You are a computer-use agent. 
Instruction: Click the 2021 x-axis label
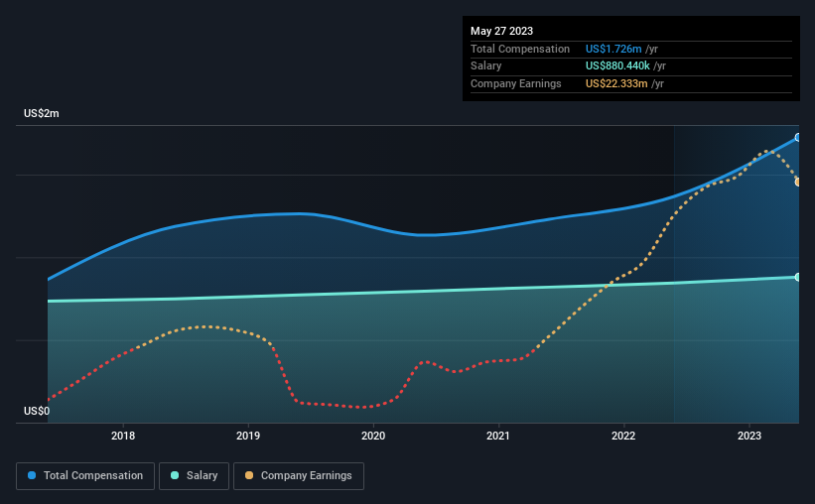coord(498,436)
